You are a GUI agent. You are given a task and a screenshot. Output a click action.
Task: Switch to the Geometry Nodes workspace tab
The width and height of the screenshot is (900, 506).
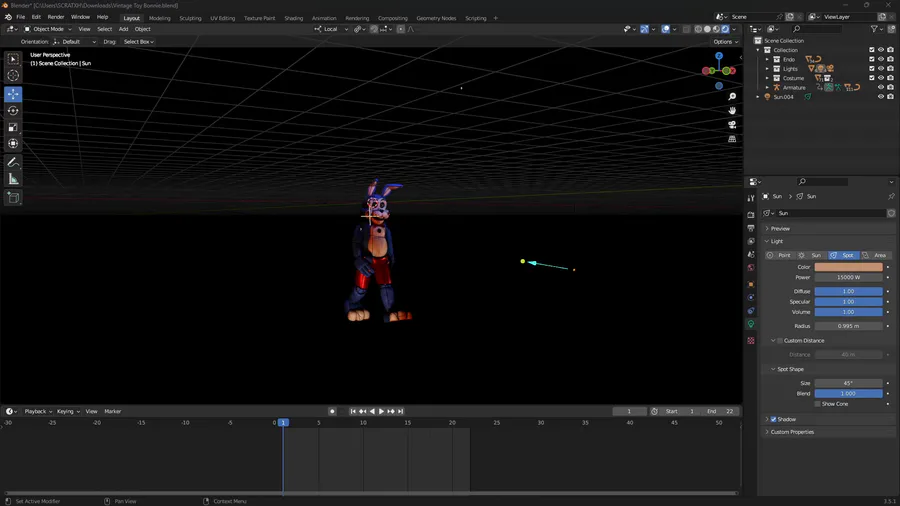(436, 18)
